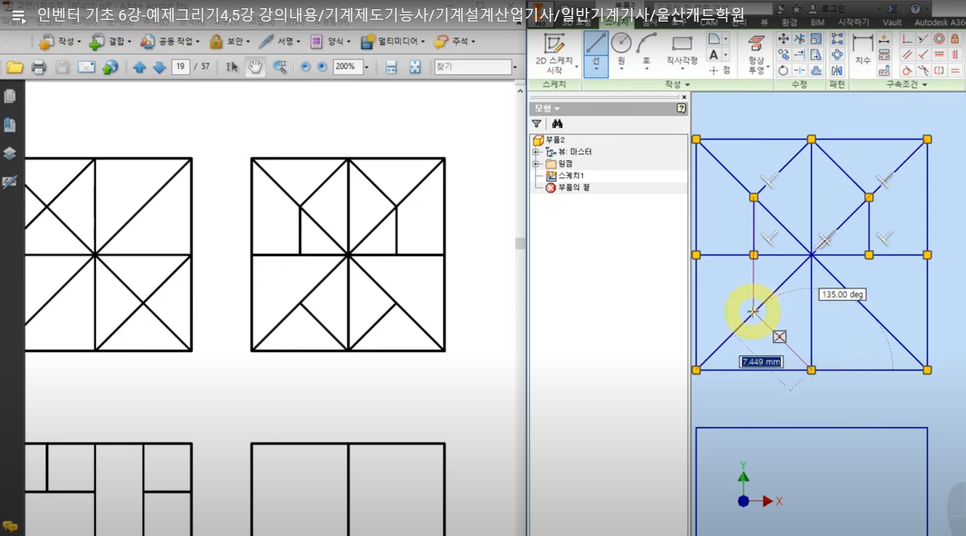Zoom in the PDF view
The image size is (966, 536).
click(322, 67)
